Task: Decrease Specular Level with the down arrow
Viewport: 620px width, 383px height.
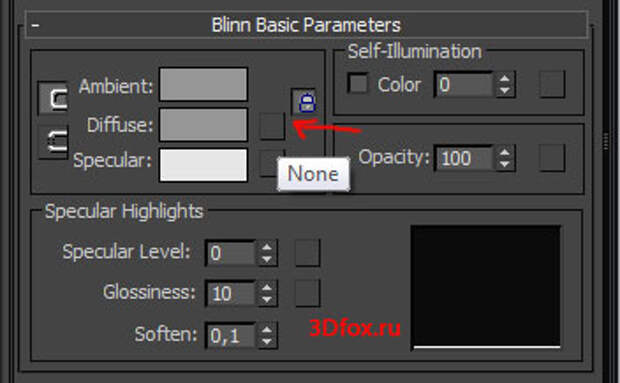Action: (x=267, y=259)
